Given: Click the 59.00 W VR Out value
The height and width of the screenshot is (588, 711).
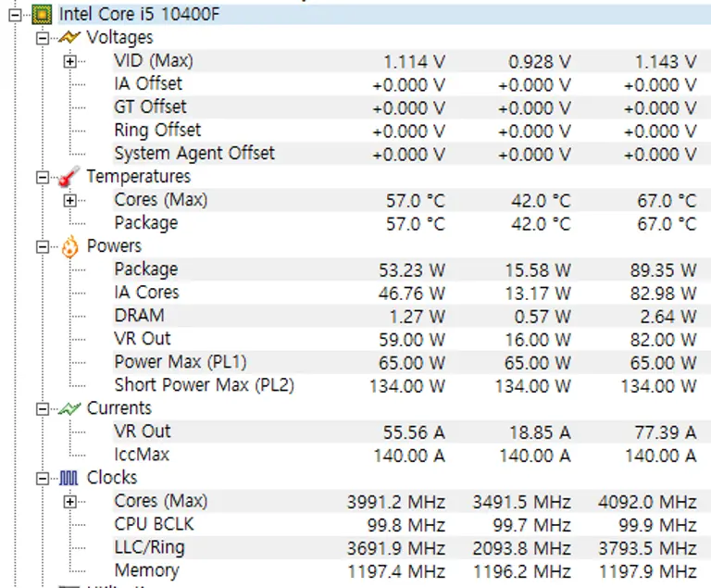Looking at the screenshot, I should [x=412, y=339].
